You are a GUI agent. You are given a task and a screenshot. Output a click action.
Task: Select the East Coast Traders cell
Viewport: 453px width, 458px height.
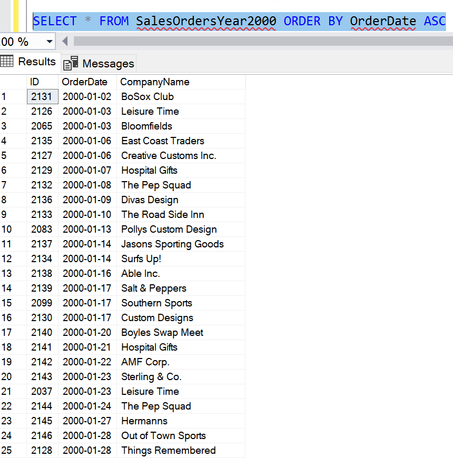coord(181,141)
